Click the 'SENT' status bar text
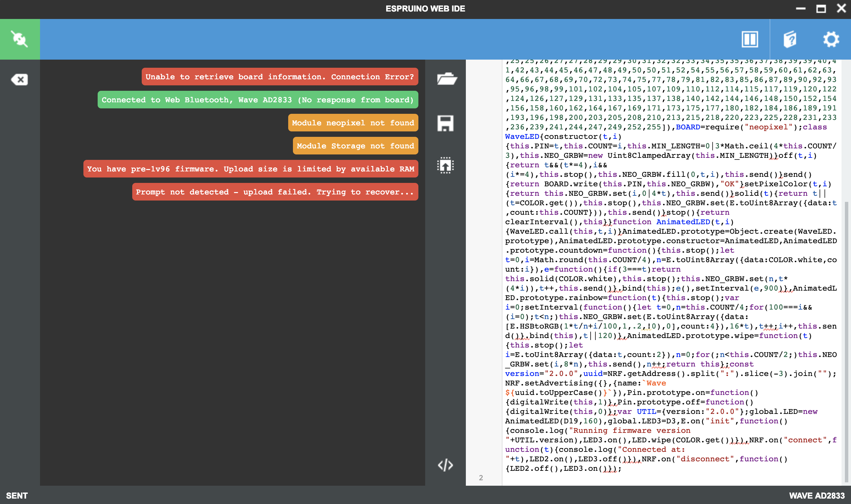The width and height of the screenshot is (851, 504). click(17, 496)
